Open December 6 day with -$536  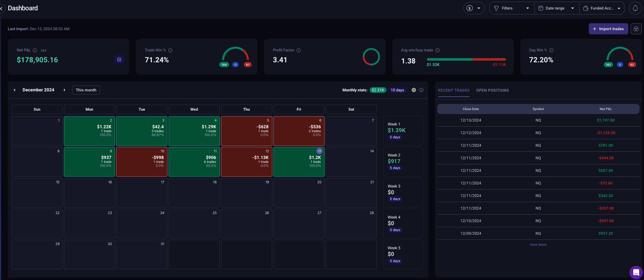pyautogui.click(x=299, y=131)
